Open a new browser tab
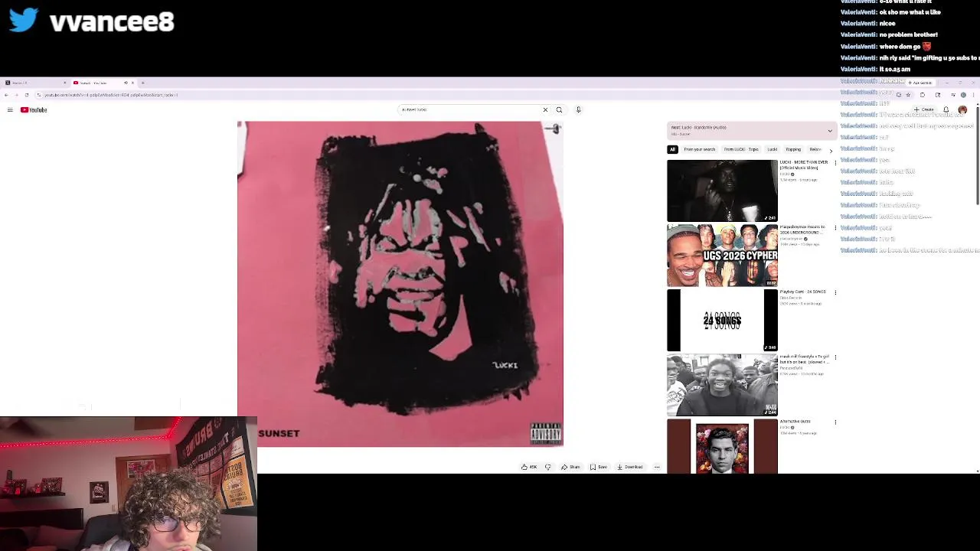 (142, 83)
